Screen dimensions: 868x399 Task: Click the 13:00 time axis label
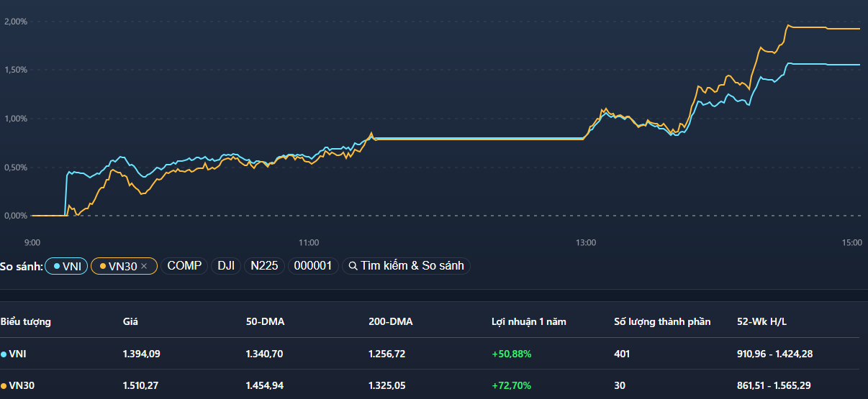tap(586, 243)
